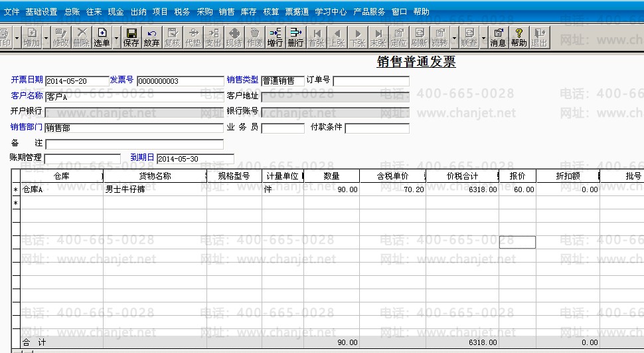Expand the dropdown arrow next to 联查

click(483, 37)
